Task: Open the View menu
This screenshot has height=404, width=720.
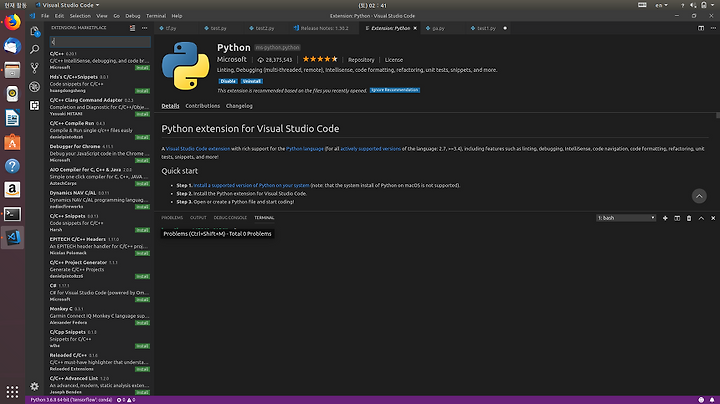Action: 102,16
